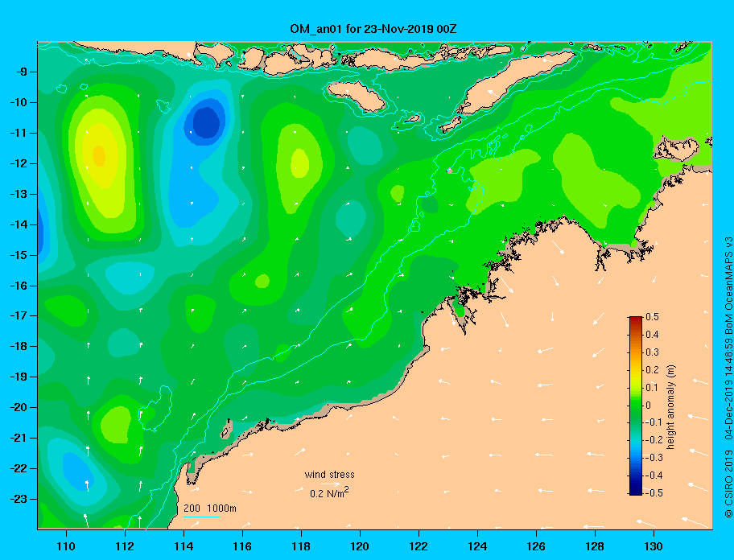This screenshot has width=734, height=560.
Task: Click longitude label 110 on bottom axis
Action: tap(66, 546)
